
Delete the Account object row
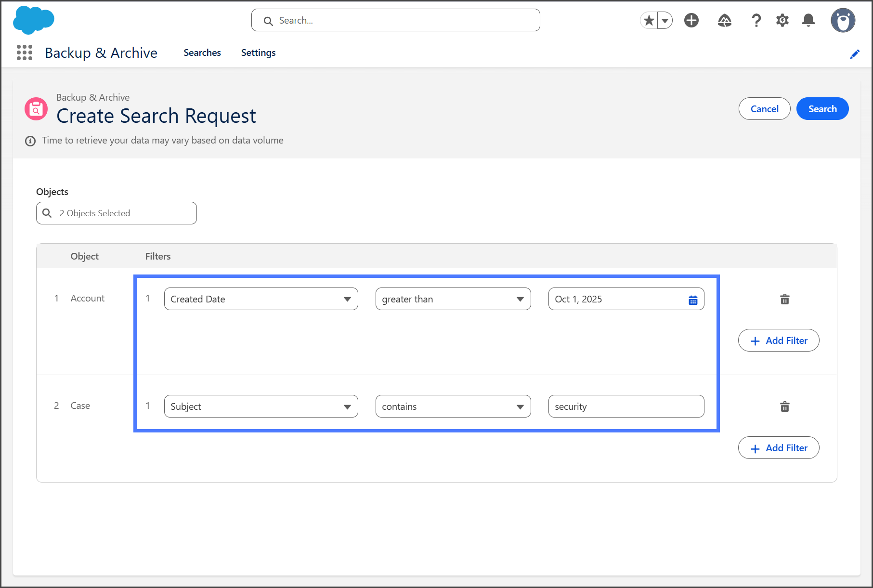(784, 299)
